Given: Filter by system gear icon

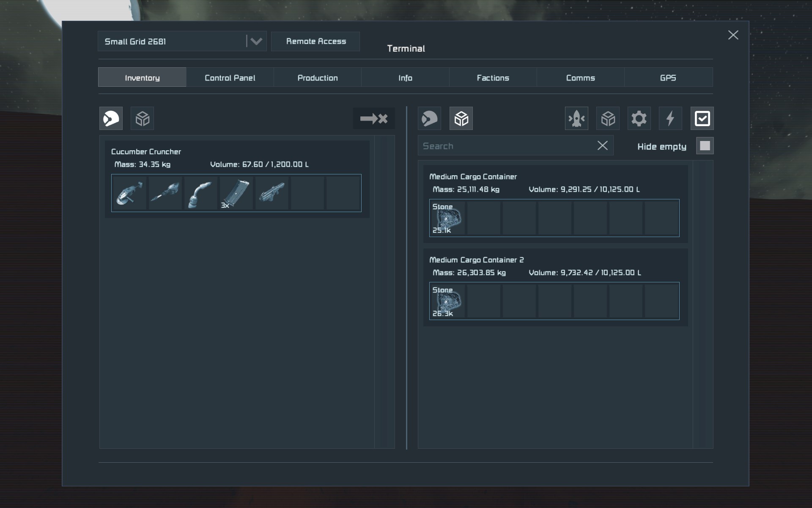Looking at the screenshot, I should coord(639,118).
